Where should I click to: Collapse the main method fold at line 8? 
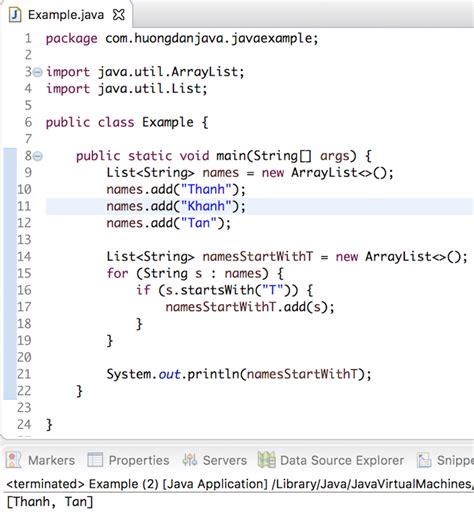38,156
